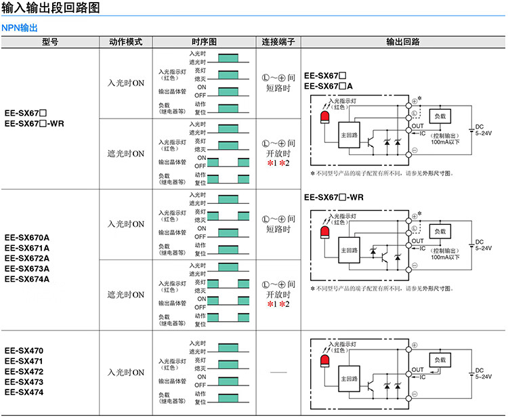The image size is (508, 420).
Task: Select model EE-SX474
Action: pos(24,392)
